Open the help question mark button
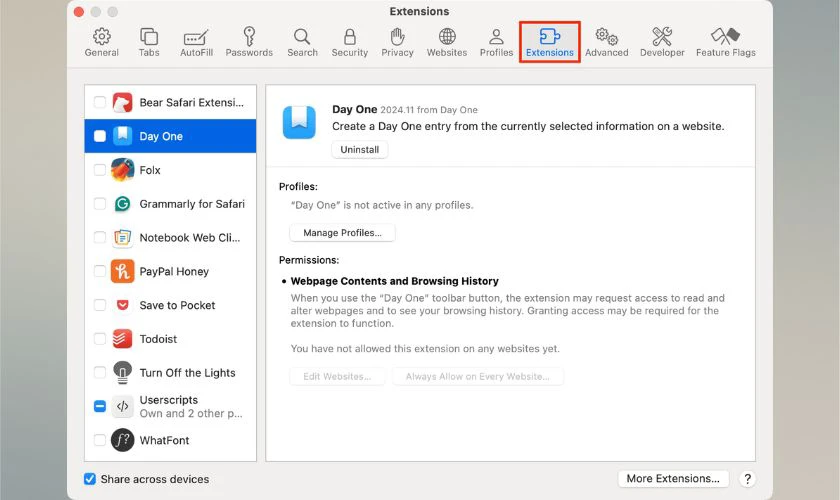 747,479
